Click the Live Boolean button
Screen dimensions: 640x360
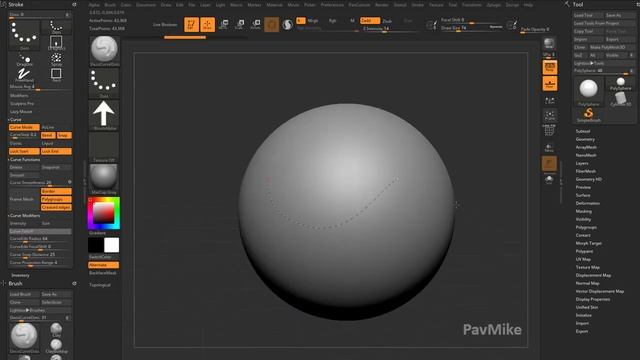165,24
